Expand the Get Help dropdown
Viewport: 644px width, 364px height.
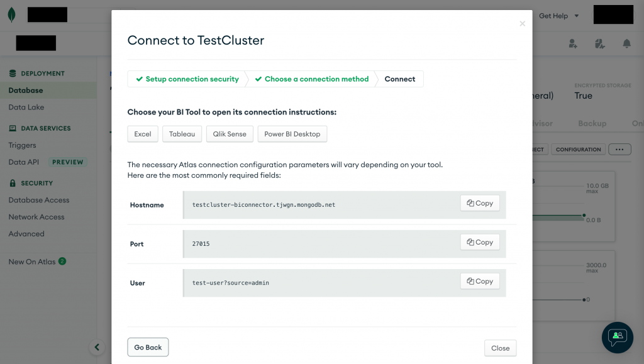558,16
